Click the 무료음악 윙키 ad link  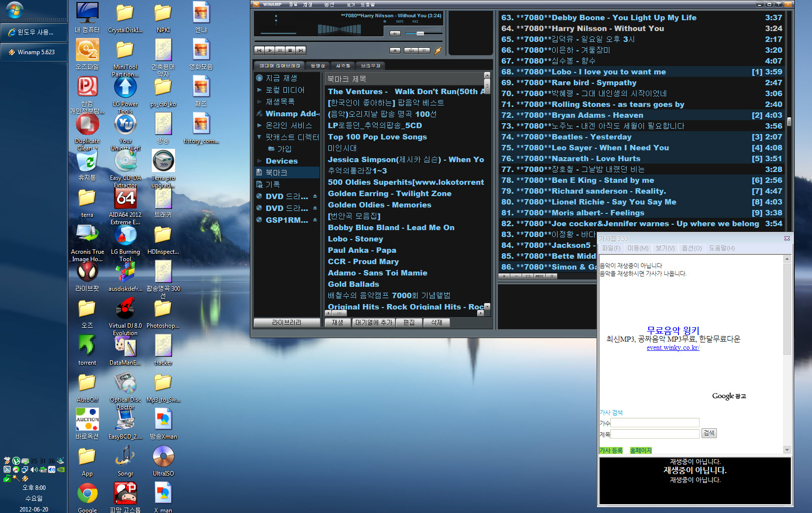click(673, 330)
